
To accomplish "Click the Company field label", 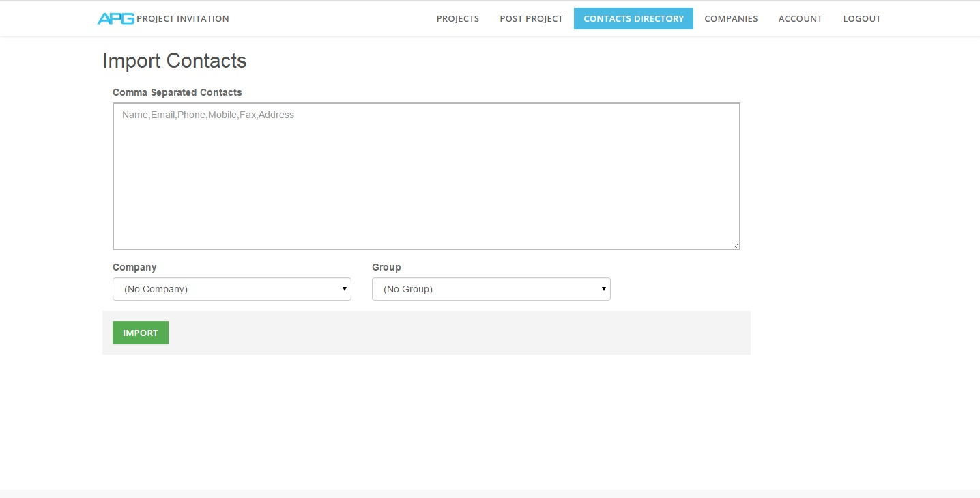I will [x=134, y=267].
